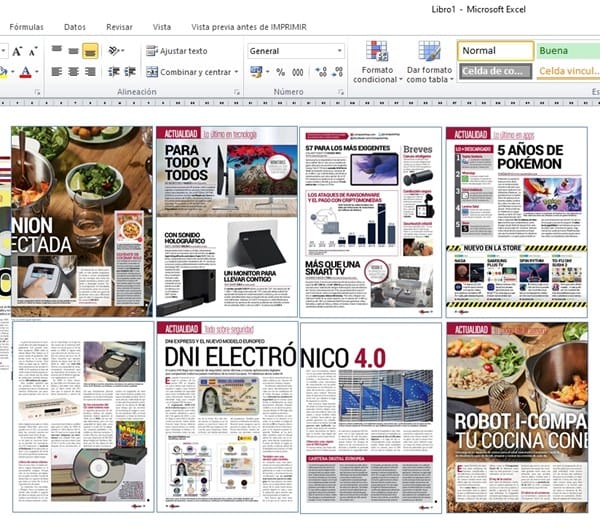Apply percent style with % icon
600x530 pixels.
[280, 72]
